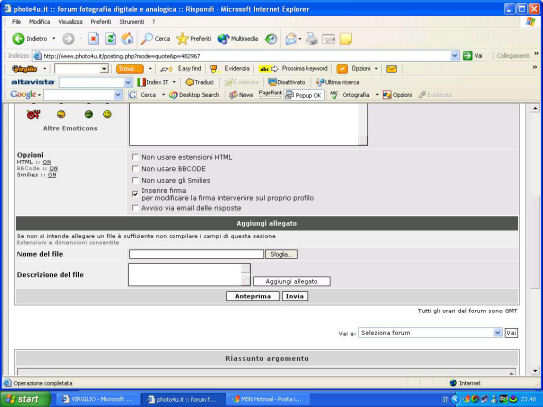Screen dimensions: 543x407
Task: Expand the Seleziona forum dropdown
Action: (498, 333)
